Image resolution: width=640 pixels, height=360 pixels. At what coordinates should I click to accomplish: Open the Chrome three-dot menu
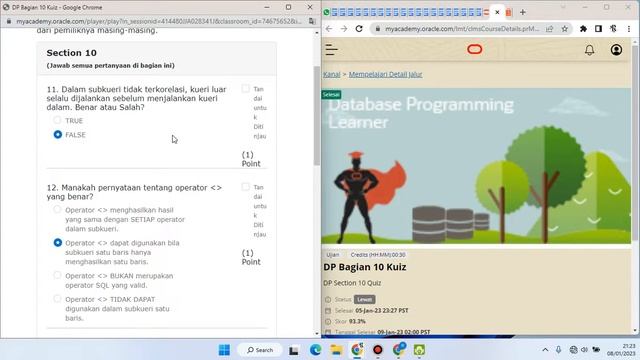[629, 29]
